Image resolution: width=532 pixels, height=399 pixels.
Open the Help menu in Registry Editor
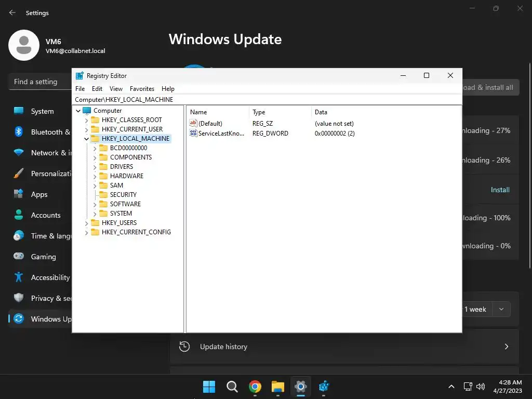pyautogui.click(x=168, y=88)
